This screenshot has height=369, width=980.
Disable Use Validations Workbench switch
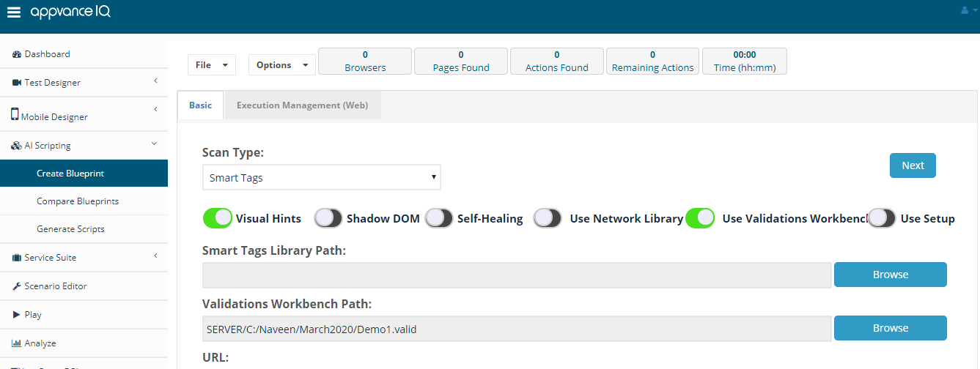coord(700,218)
